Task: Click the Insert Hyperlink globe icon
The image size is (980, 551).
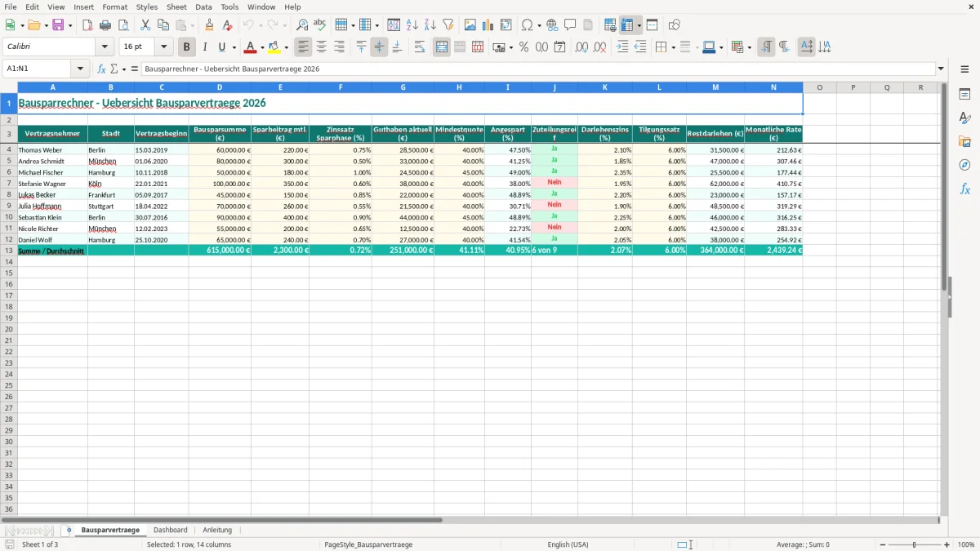Action: (x=552, y=25)
